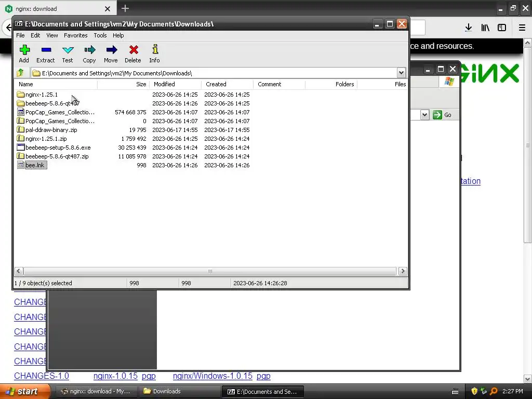Screen dimensions: 532x399
Task: Click pgp link beside nginx/Windows-1.0.15
Action: click(263, 376)
